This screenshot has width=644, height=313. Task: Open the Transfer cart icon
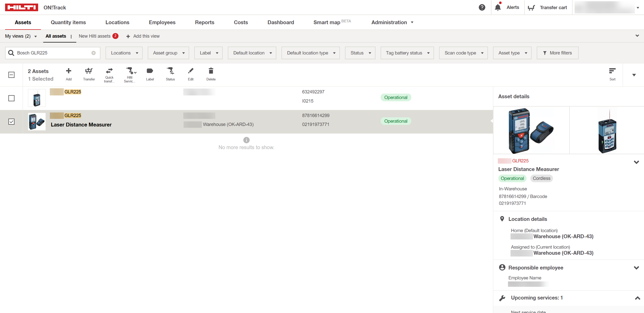[x=531, y=8]
